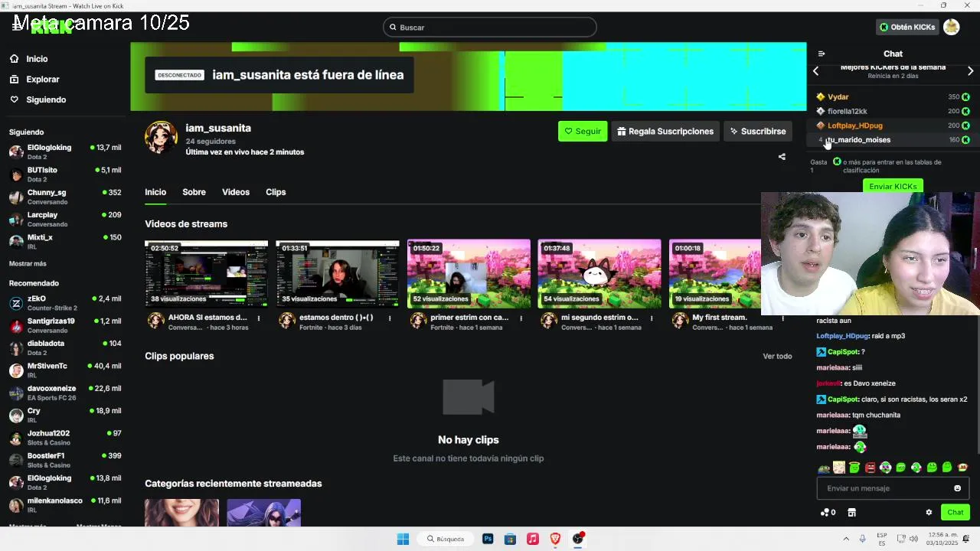This screenshot has width=980, height=551.
Task: Click the green Seguir button
Action: click(x=583, y=131)
